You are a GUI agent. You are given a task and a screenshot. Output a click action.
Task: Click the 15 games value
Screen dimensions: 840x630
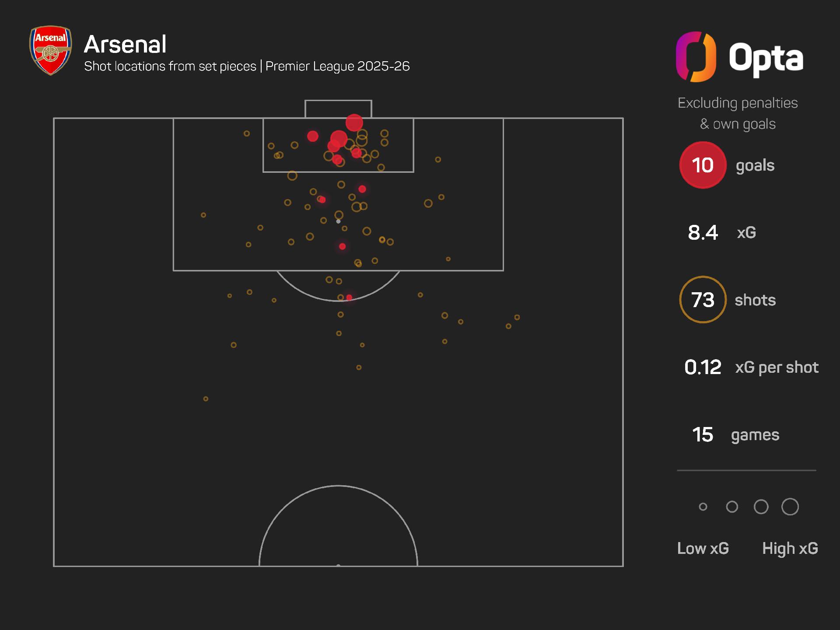(x=703, y=434)
